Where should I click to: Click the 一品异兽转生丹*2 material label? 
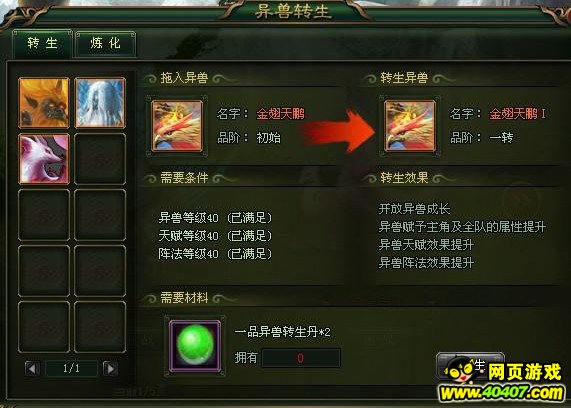[283, 332]
